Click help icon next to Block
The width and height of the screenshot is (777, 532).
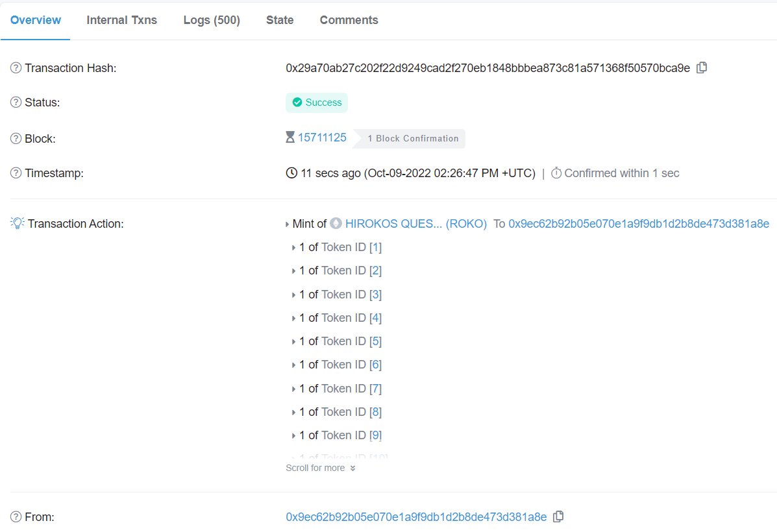(16, 139)
